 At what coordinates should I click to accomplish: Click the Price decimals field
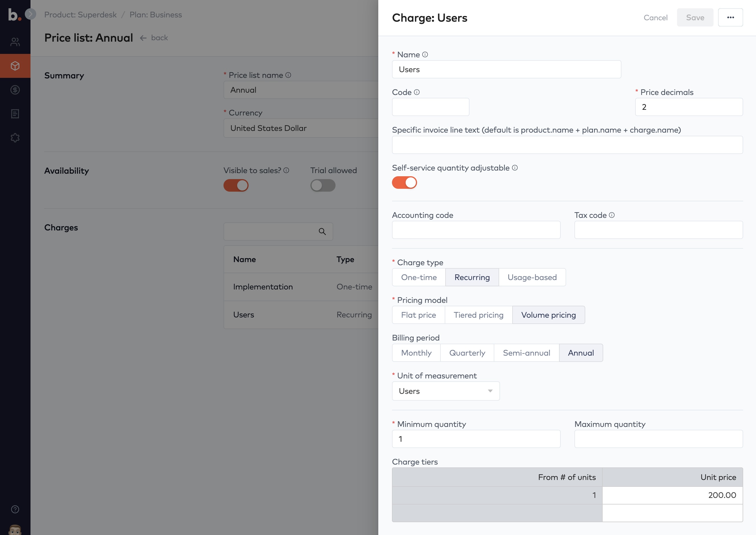[x=689, y=107]
